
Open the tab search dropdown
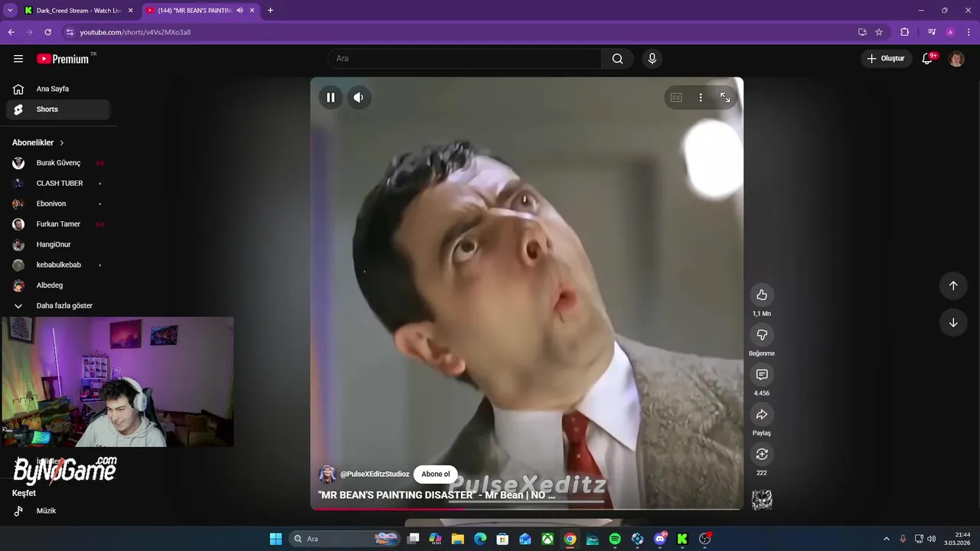(x=10, y=11)
